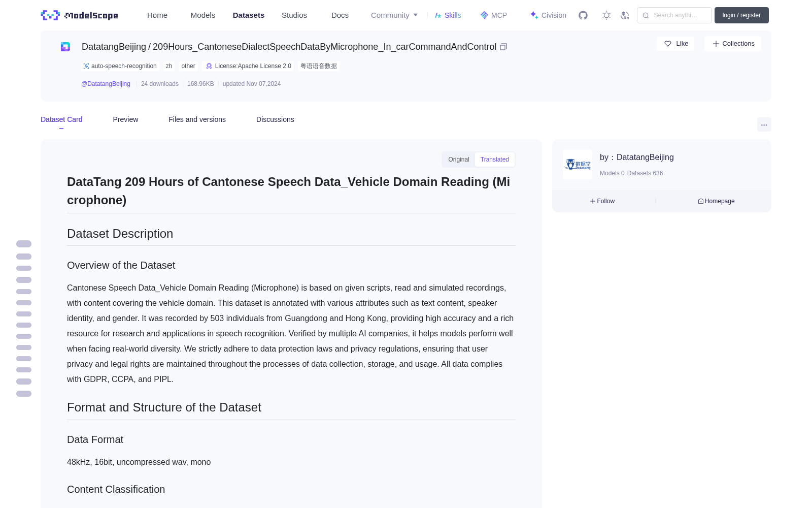
Task: Open the GitHub icon link
Action: click(583, 15)
